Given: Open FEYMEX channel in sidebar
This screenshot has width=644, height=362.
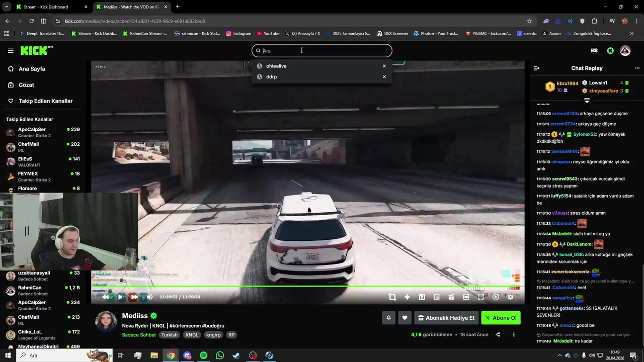Looking at the screenshot, I should pyautogui.click(x=43, y=176).
